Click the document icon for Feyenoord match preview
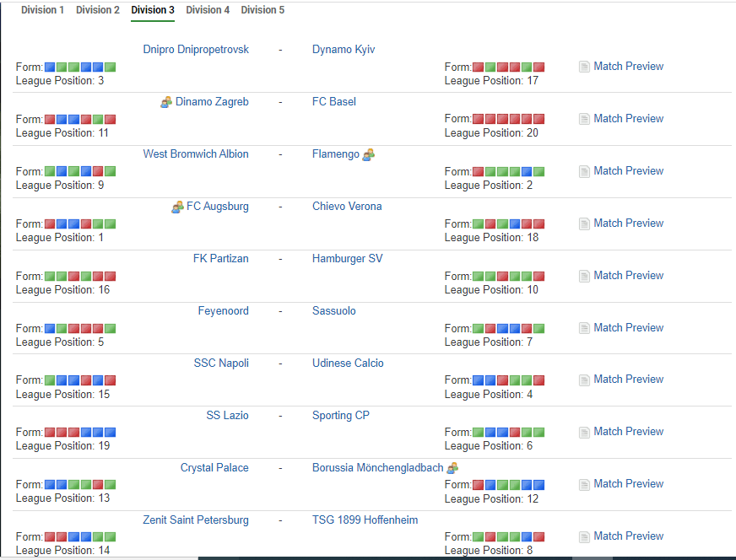The width and height of the screenshot is (736, 560). click(584, 328)
